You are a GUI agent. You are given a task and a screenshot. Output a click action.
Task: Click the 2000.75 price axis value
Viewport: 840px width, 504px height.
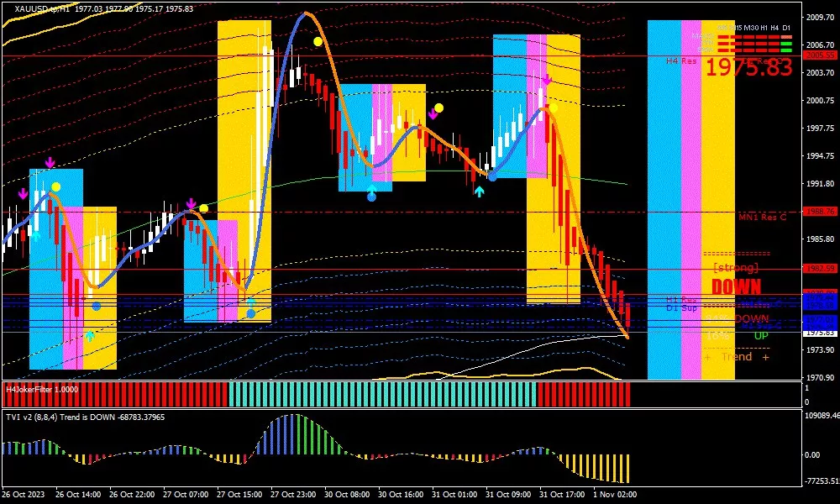(x=820, y=100)
